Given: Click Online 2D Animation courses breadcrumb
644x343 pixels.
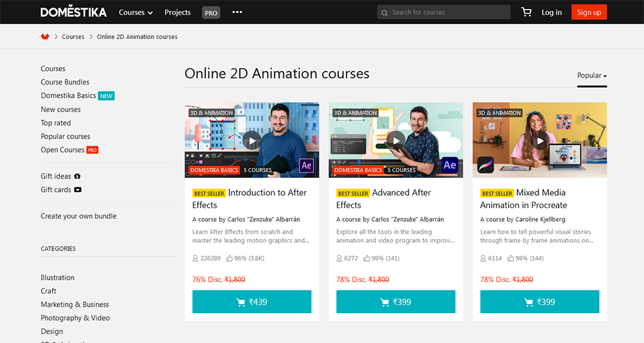Looking at the screenshot, I should click(x=137, y=36).
